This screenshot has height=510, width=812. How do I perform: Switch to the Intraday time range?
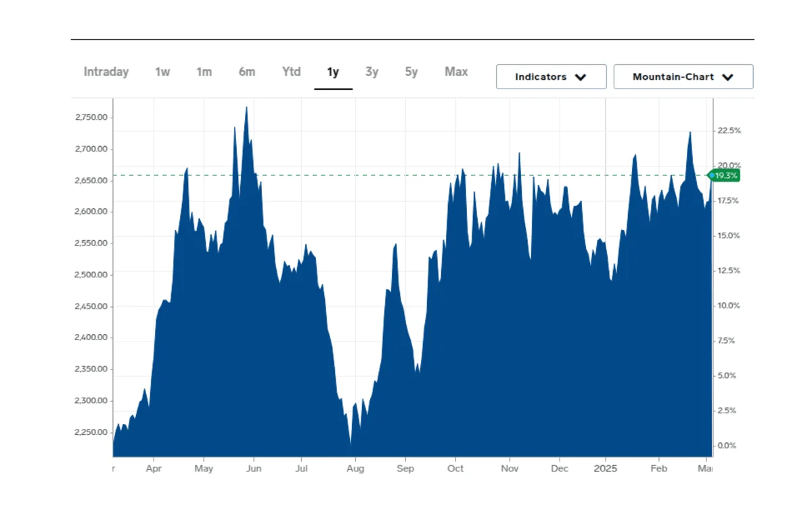click(106, 72)
